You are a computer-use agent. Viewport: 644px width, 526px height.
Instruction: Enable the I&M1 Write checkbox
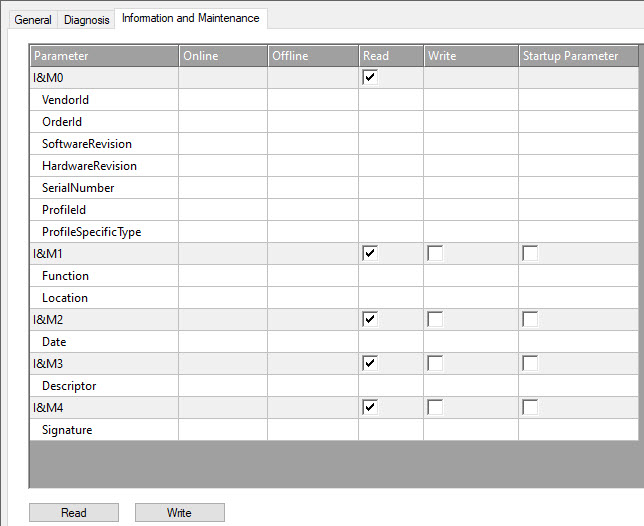(435, 254)
